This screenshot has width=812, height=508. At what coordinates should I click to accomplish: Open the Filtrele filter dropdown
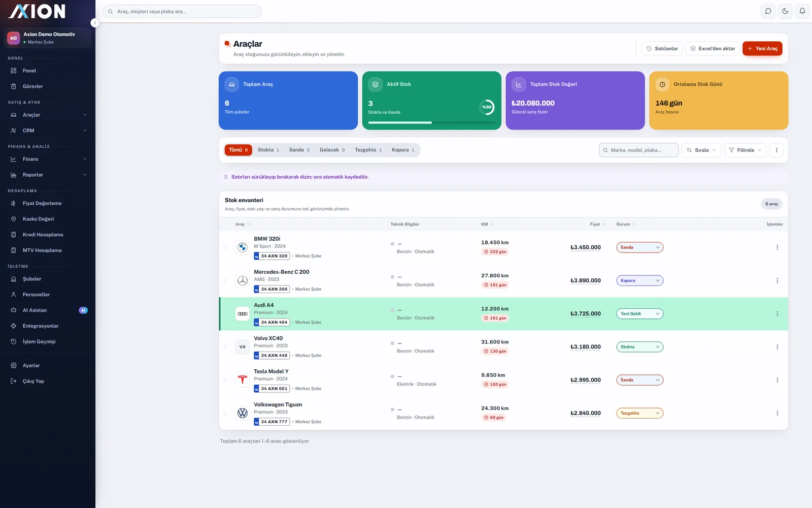point(745,150)
